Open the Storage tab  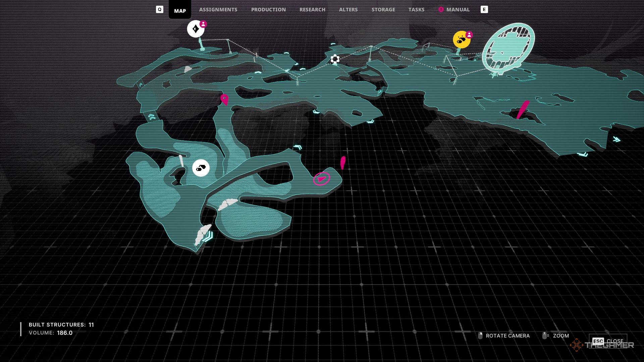pyautogui.click(x=383, y=10)
